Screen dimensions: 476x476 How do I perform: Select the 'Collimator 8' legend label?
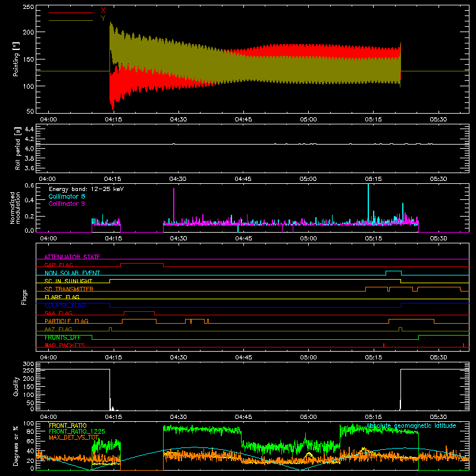[x=67, y=196]
